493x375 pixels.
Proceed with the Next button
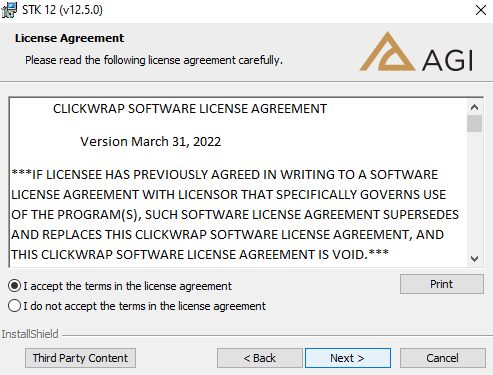coord(348,358)
